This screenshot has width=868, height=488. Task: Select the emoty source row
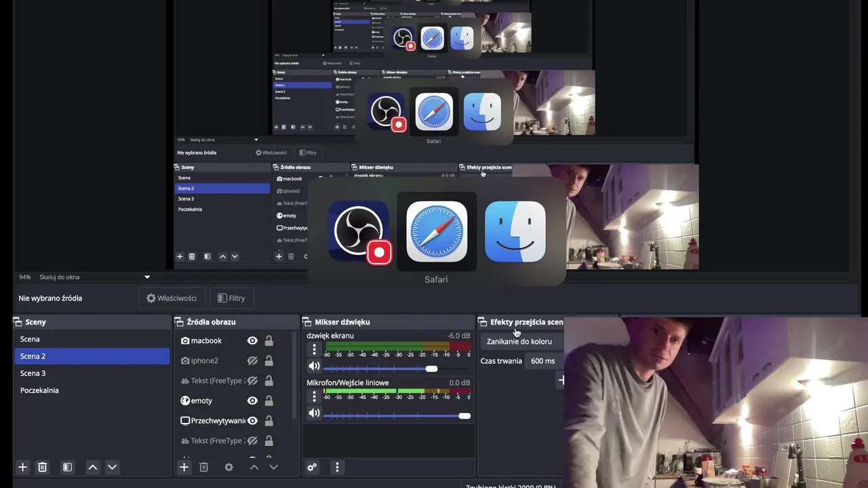pos(234,401)
